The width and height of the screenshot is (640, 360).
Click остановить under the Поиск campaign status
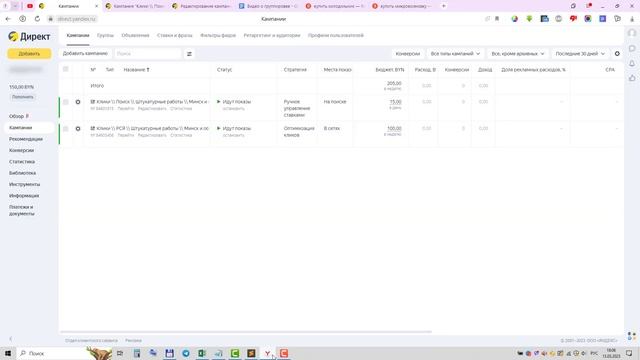[x=233, y=109]
